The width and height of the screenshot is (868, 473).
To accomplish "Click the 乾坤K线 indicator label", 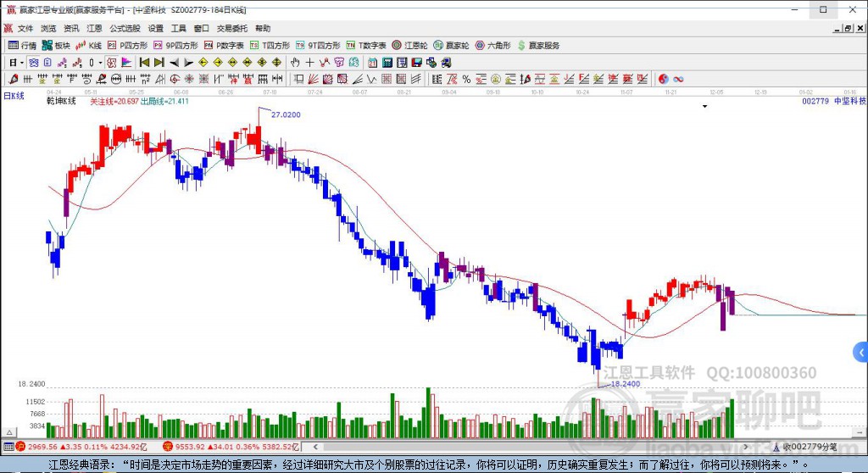I will pos(61,102).
